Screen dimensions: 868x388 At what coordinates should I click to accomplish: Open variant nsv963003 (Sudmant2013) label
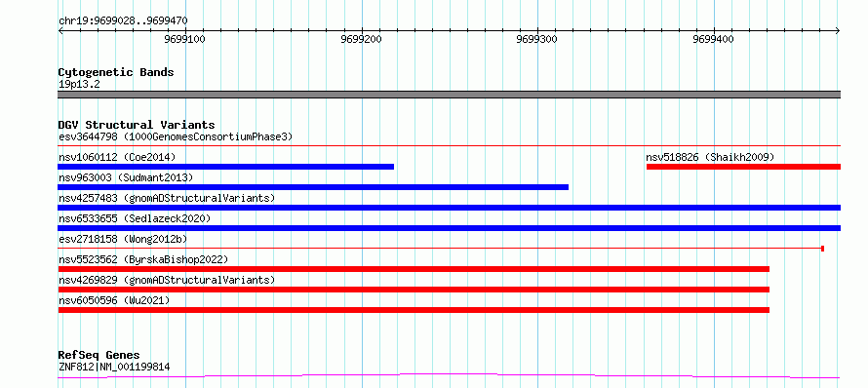pos(126,177)
